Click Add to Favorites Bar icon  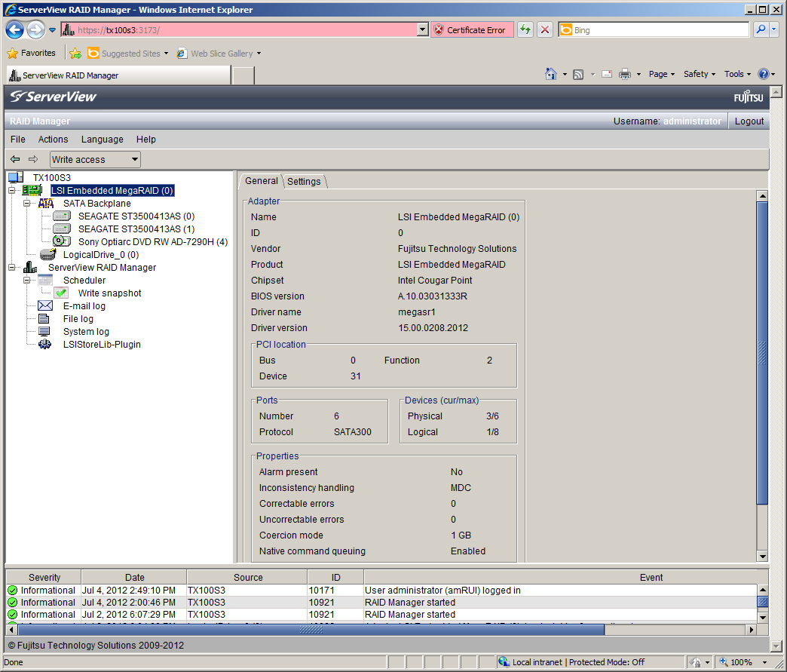pos(75,54)
